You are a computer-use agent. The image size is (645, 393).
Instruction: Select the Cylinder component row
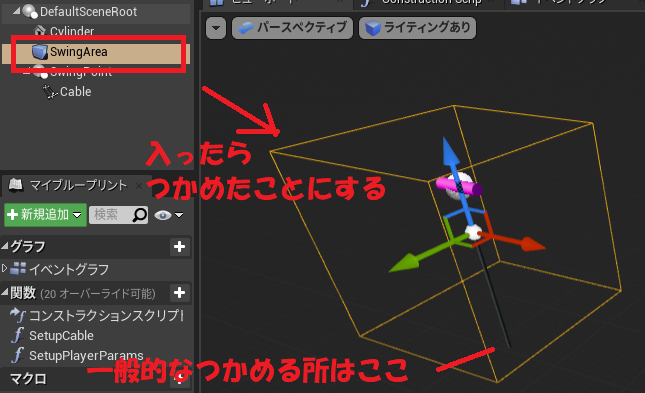[72, 31]
